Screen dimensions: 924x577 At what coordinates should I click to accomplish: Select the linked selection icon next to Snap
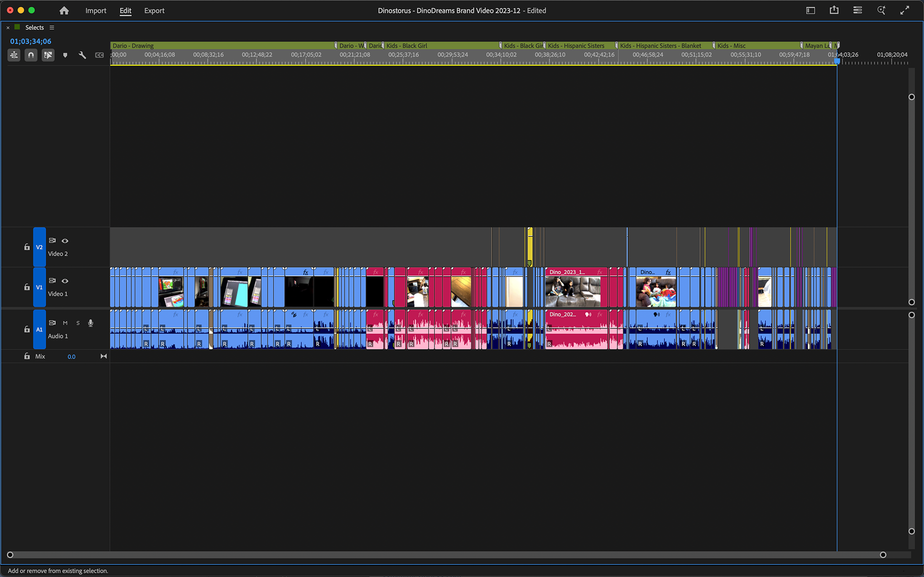[48, 55]
